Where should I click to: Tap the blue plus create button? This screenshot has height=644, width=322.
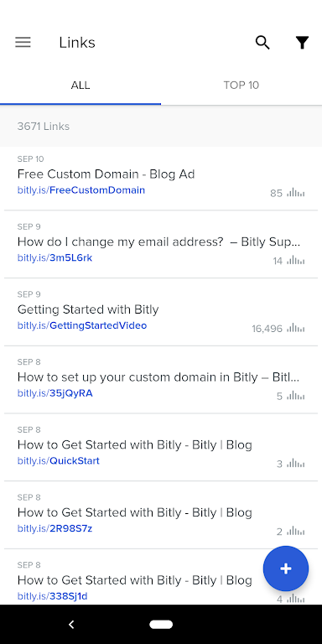click(x=286, y=569)
